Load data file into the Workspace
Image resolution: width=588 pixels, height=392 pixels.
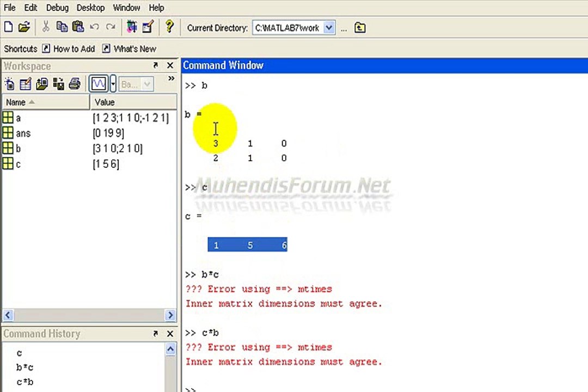(x=41, y=84)
